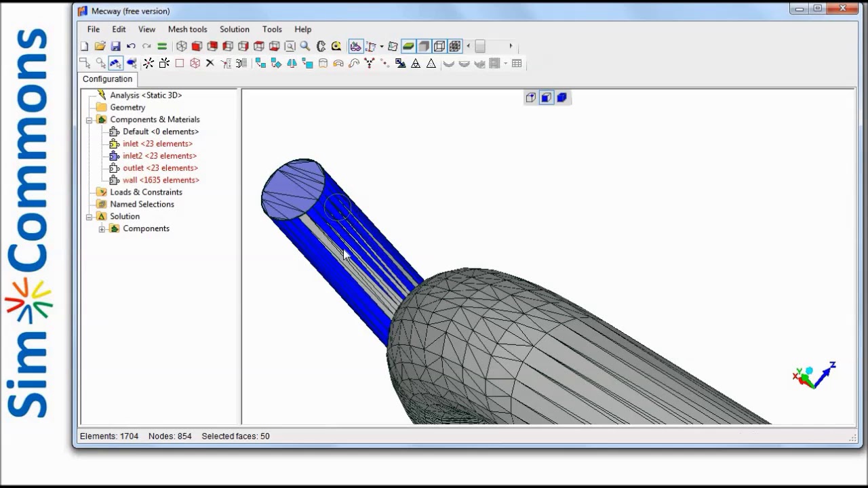Image resolution: width=868 pixels, height=488 pixels.
Task: Open the Mesh tools menu
Action: tap(188, 29)
